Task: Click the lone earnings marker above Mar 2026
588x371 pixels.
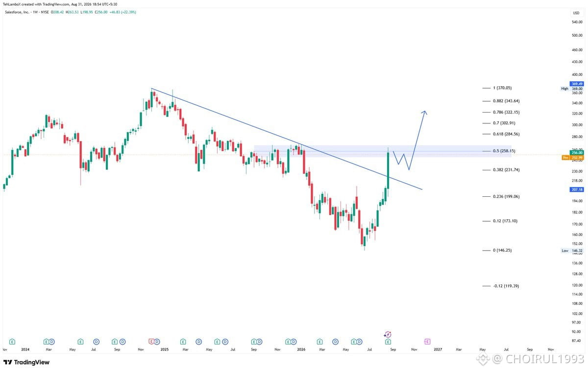Action: coord(319,342)
